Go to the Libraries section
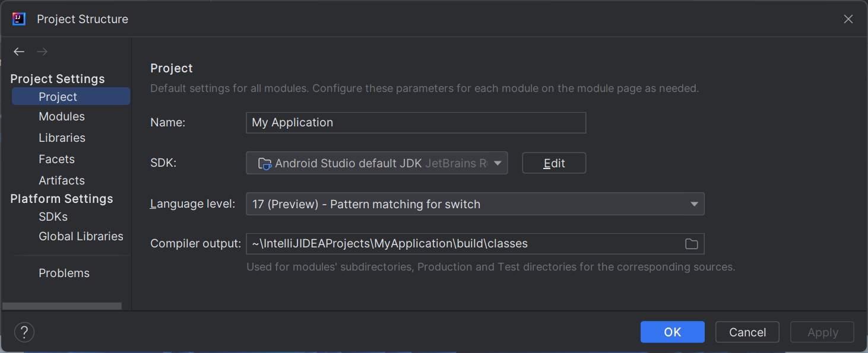868x353 pixels. point(62,138)
